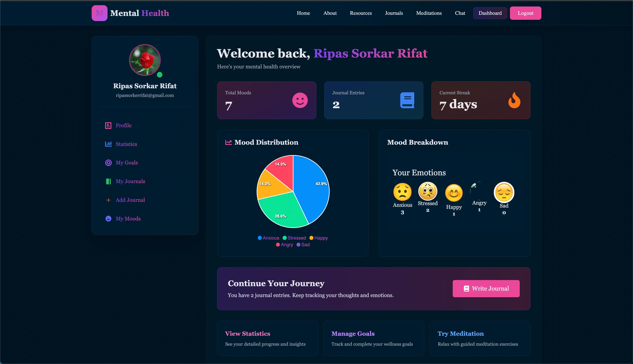Go to Resources in navigation bar
This screenshot has height=364, width=633.
tap(361, 13)
